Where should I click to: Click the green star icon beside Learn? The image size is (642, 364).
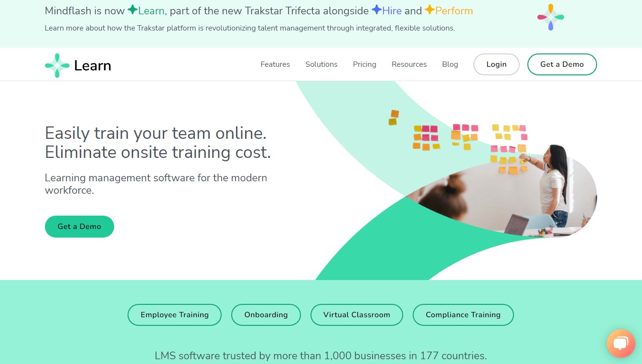(132, 10)
